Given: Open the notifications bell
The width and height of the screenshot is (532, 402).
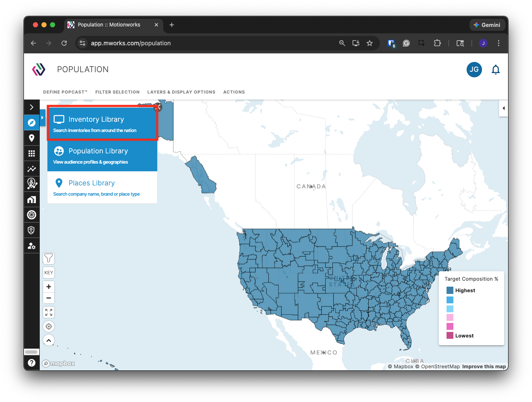Looking at the screenshot, I should [x=496, y=70].
